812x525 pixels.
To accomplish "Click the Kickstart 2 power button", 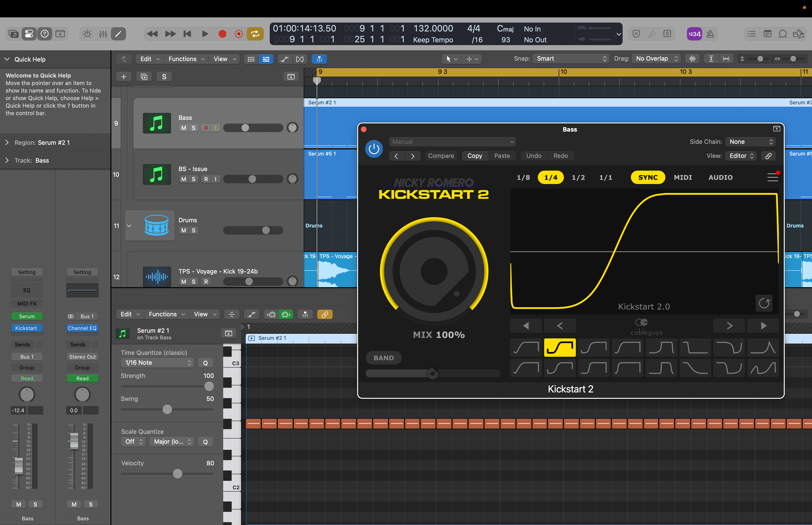I will [x=374, y=149].
